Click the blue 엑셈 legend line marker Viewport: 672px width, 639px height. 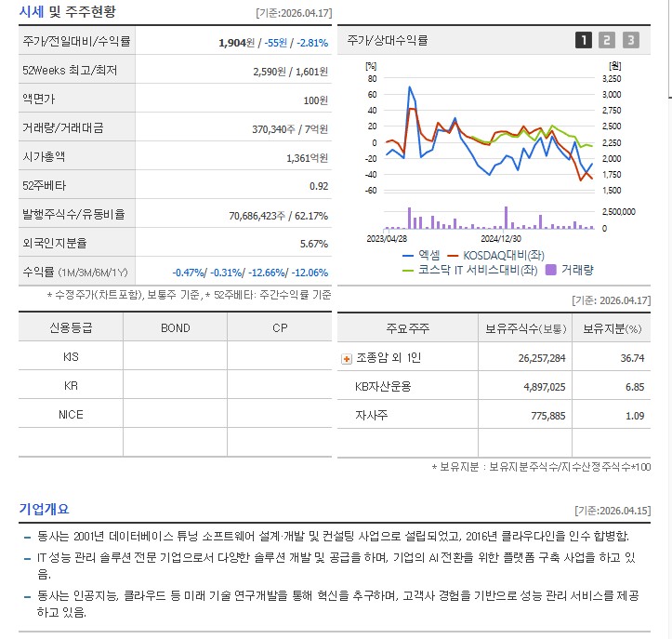point(408,256)
